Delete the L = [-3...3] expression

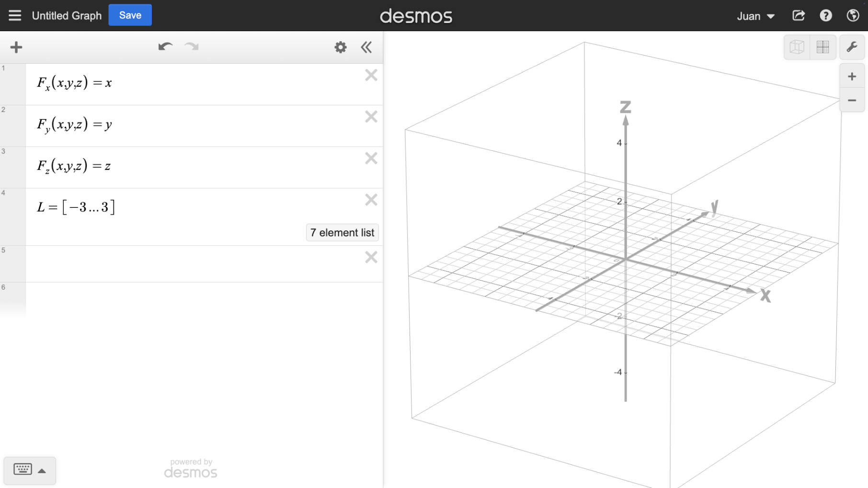(371, 200)
